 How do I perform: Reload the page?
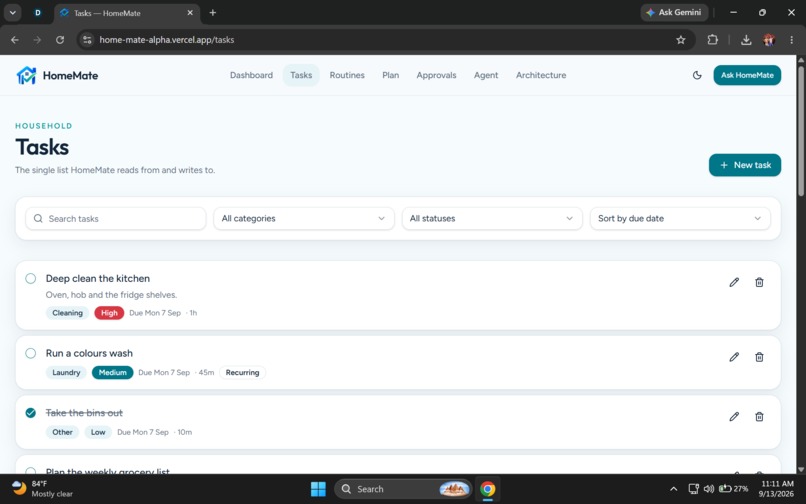pyautogui.click(x=60, y=40)
